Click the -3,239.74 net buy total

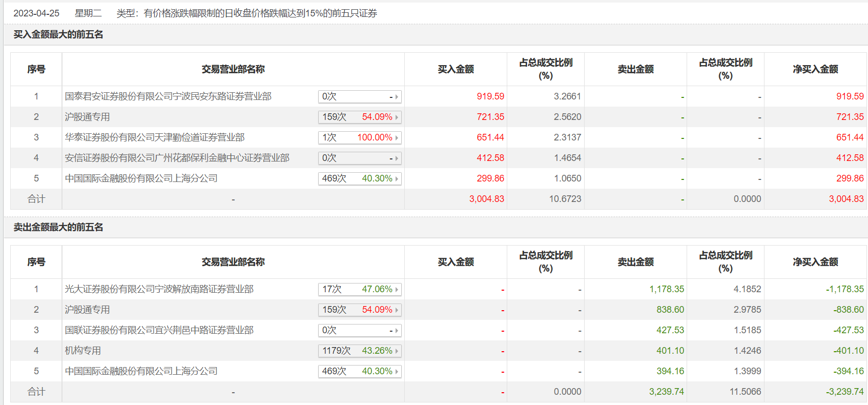pos(844,392)
